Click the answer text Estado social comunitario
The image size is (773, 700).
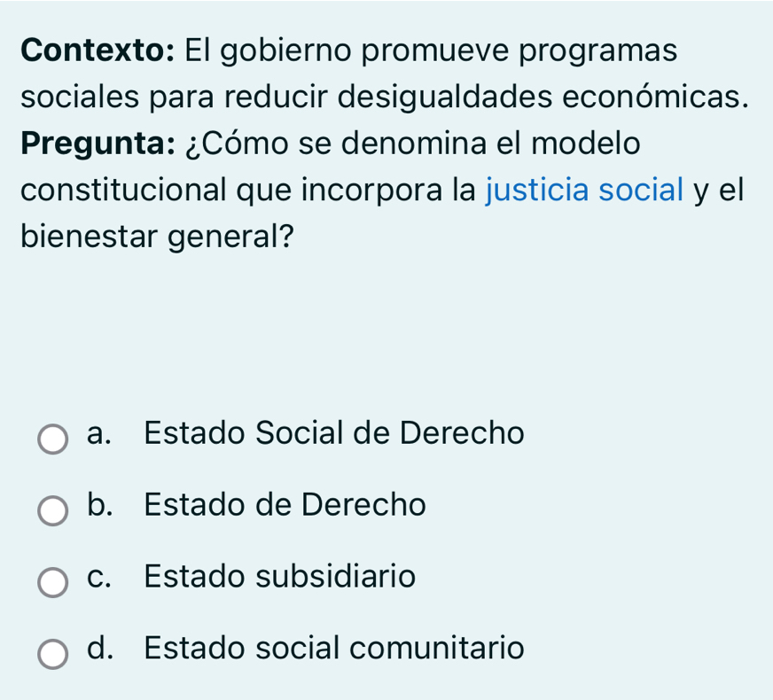(334, 648)
